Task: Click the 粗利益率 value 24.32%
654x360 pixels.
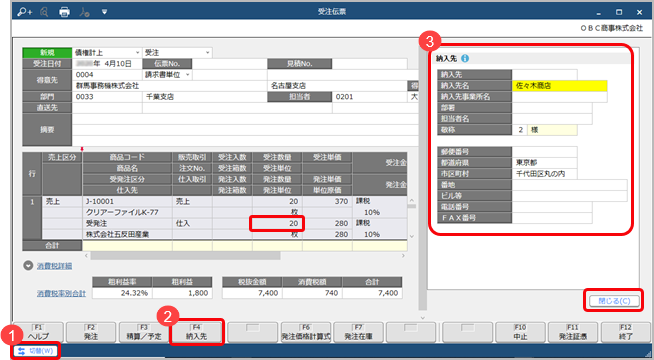Action: [x=122, y=293]
